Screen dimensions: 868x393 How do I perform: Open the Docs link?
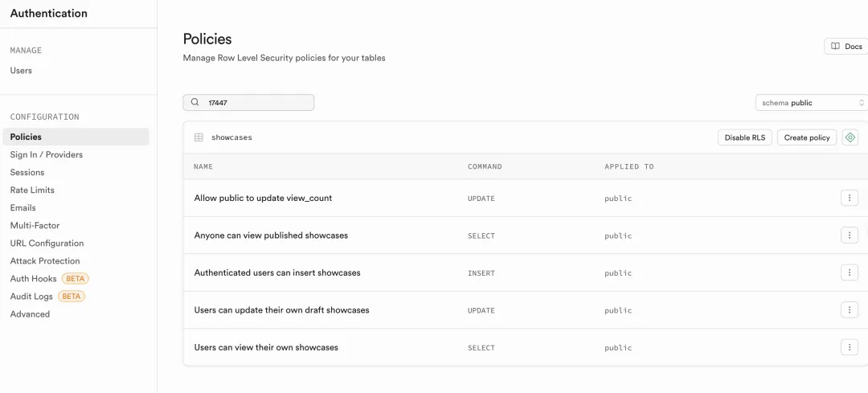tap(846, 47)
